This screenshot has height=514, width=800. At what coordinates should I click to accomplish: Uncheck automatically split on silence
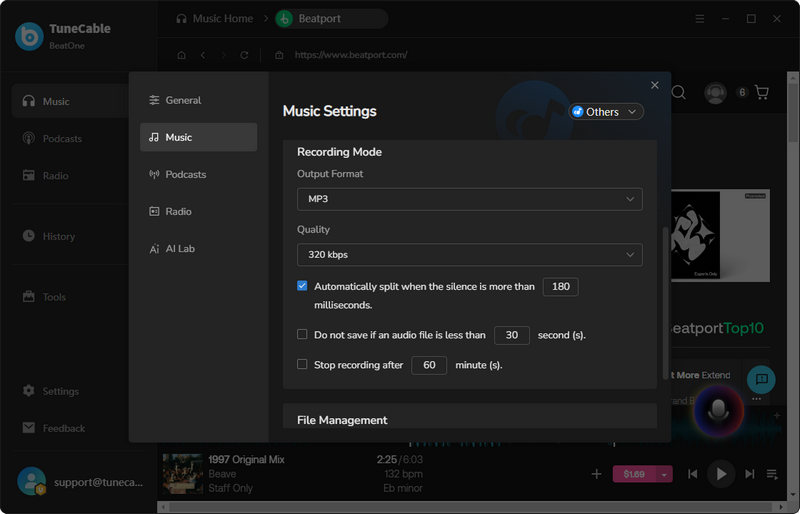302,286
